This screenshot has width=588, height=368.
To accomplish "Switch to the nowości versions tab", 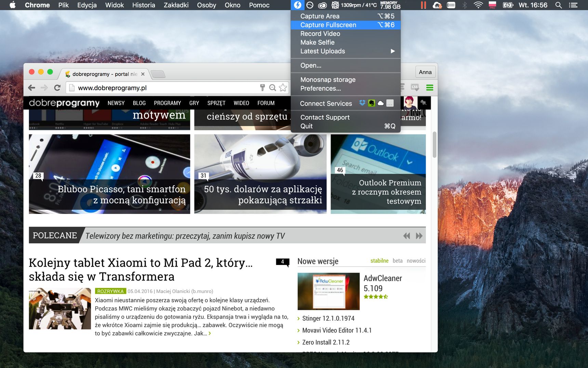I will [416, 261].
